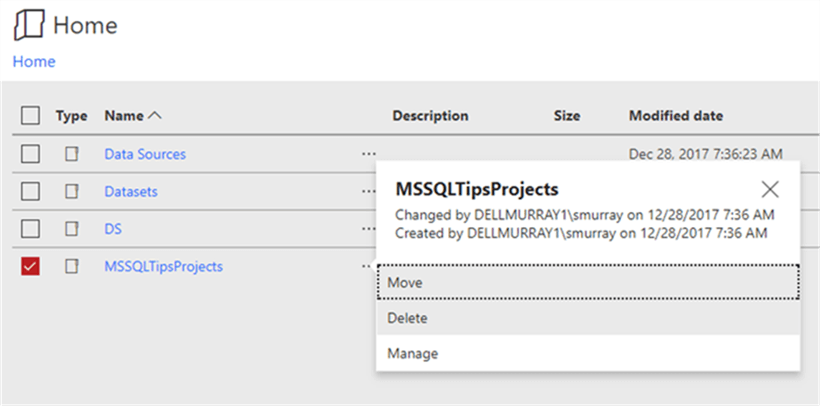Click the MSSQLTipsProjects folder type icon
Screen dimensions: 820x406
[x=72, y=266]
